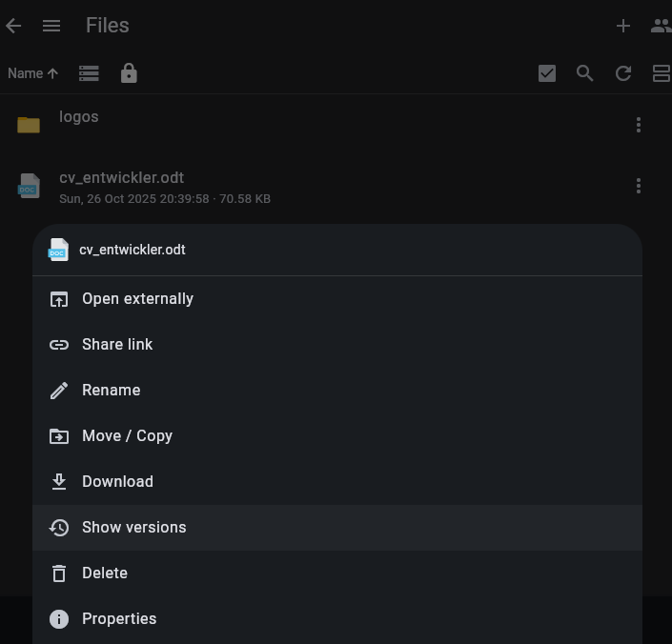This screenshot has height=644, width=672.
Task: Download cv_entwickler.odt via the menu
Action: tap(117, 481)
